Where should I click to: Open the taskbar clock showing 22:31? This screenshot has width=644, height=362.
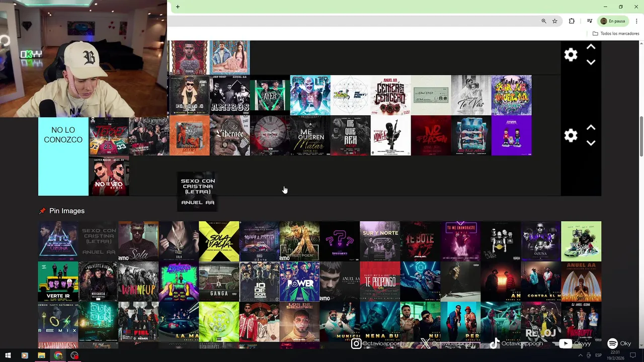click(615, 355)
